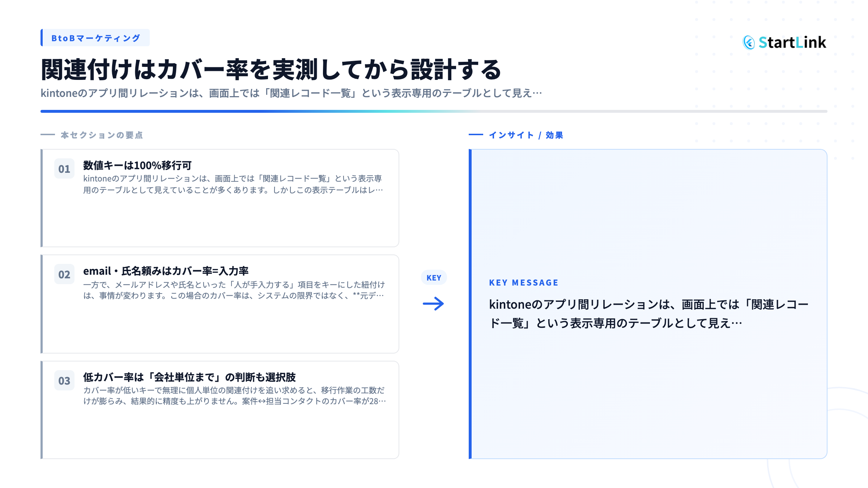Click the 本セクションの要点 section label
The image size is (868, 488).
[102, 135]
